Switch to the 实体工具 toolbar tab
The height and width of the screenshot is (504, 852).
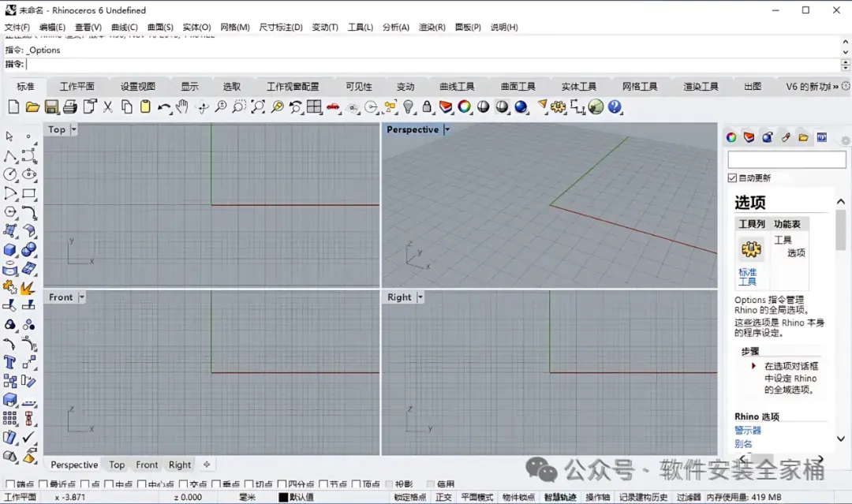[x=579, y=86]
